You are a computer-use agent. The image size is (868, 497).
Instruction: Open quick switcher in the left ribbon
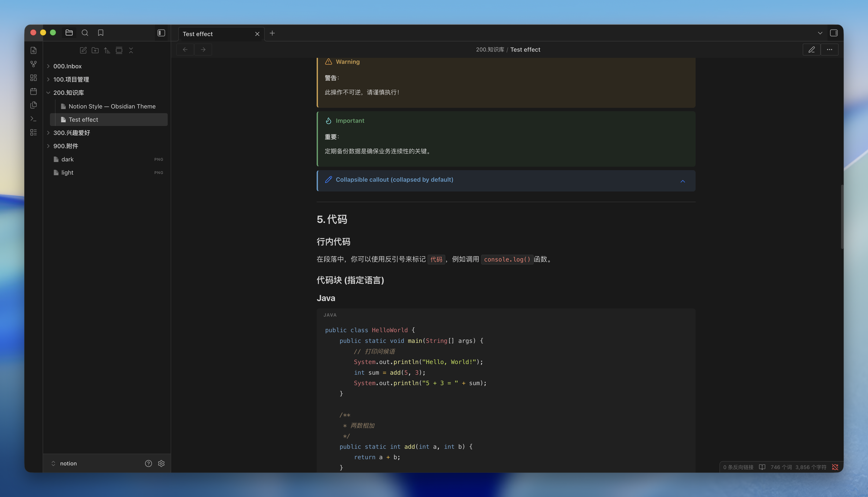(33, 51)
